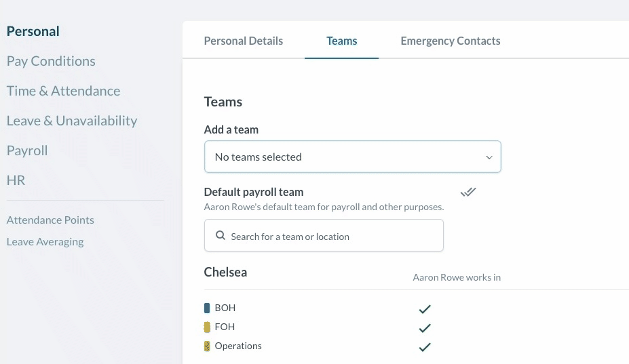Open the Payroll sidebar section
The height and width of the screenshot is (364, 629).
tap(27, 150)
